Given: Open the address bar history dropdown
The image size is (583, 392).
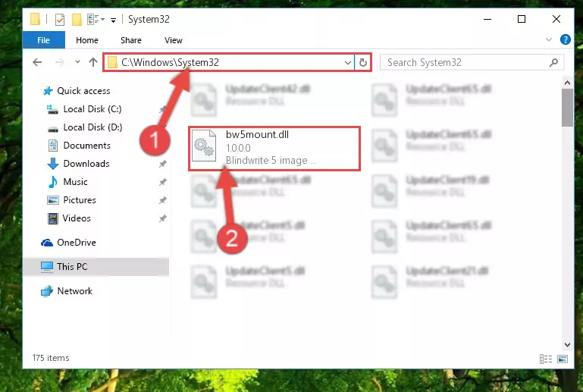Looking at the screenshot, I should (x=348, y=62).
